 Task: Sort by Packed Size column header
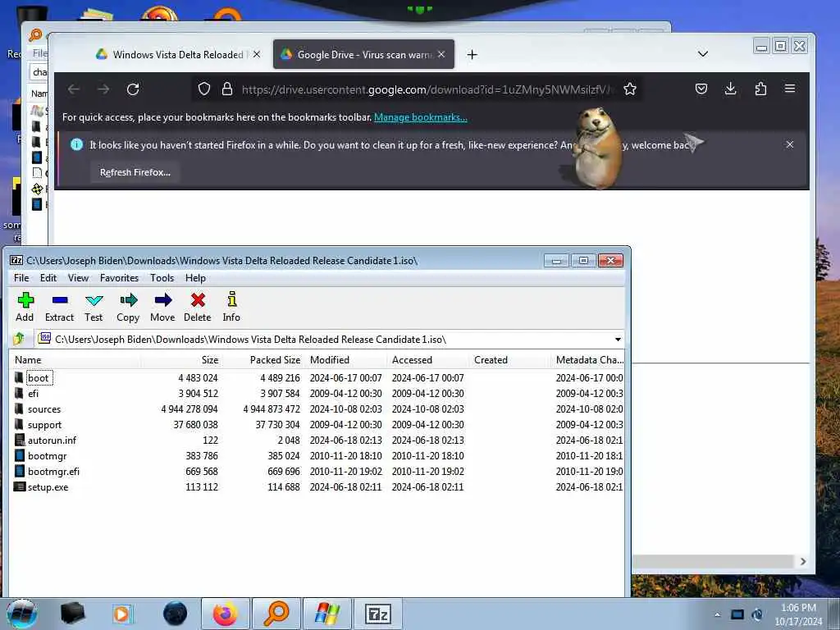[x=263, y=360]
